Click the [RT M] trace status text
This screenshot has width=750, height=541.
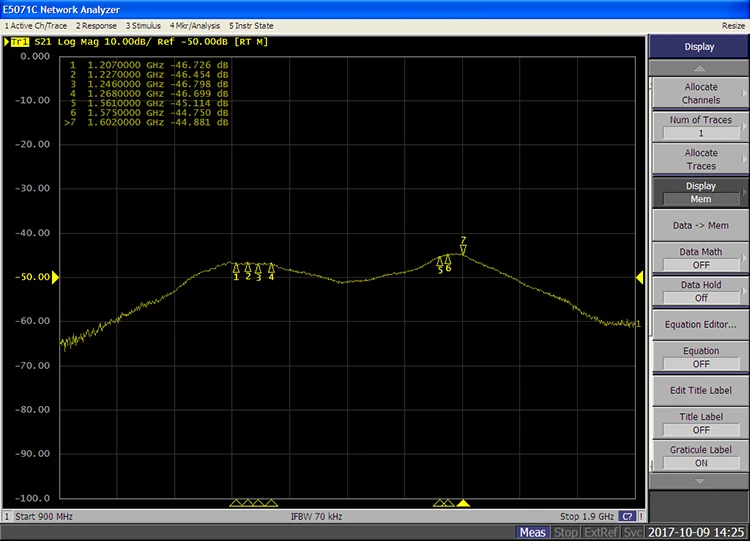tap(251, 42)
